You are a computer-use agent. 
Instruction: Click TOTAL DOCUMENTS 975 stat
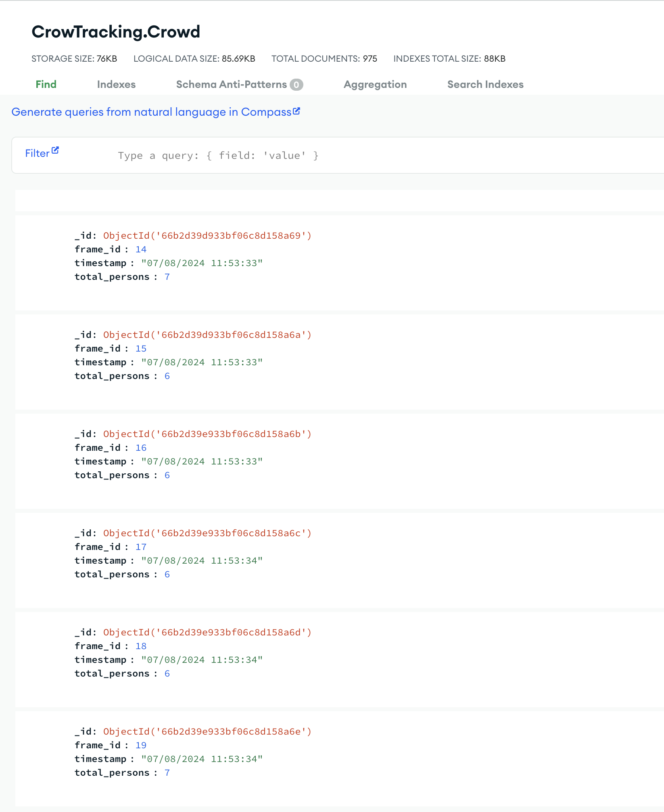click(324, 59)
